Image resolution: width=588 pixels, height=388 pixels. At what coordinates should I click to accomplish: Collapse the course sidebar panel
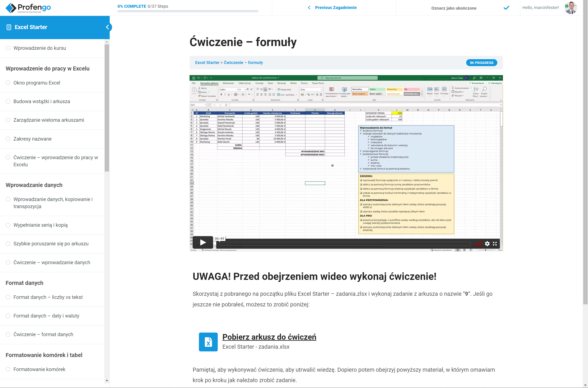108,27
